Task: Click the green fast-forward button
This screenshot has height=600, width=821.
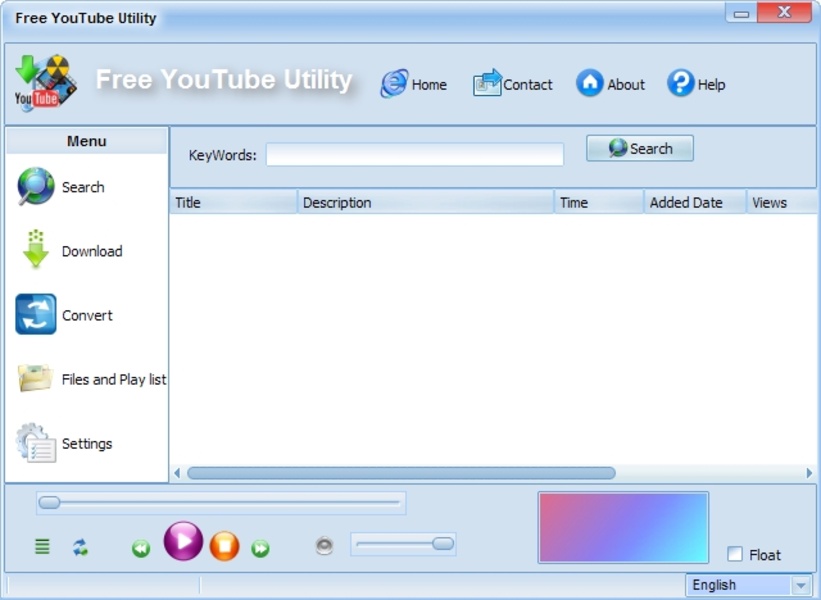Action: pos(260,548)
